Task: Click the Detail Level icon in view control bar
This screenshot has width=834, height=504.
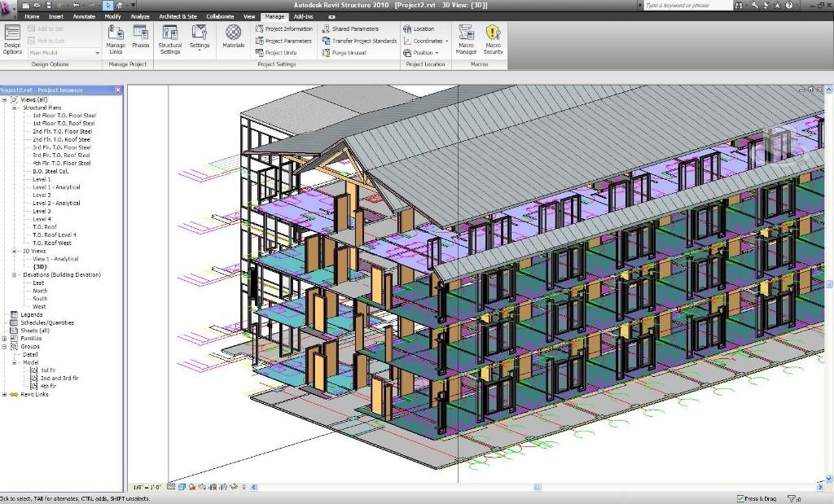Action: [x=171, y=486]
